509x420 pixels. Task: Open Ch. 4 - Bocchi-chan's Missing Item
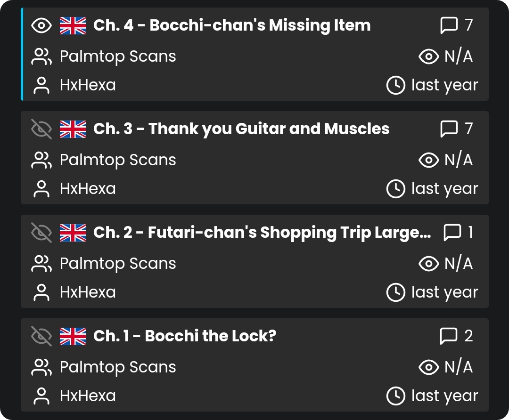click(232, 25)
